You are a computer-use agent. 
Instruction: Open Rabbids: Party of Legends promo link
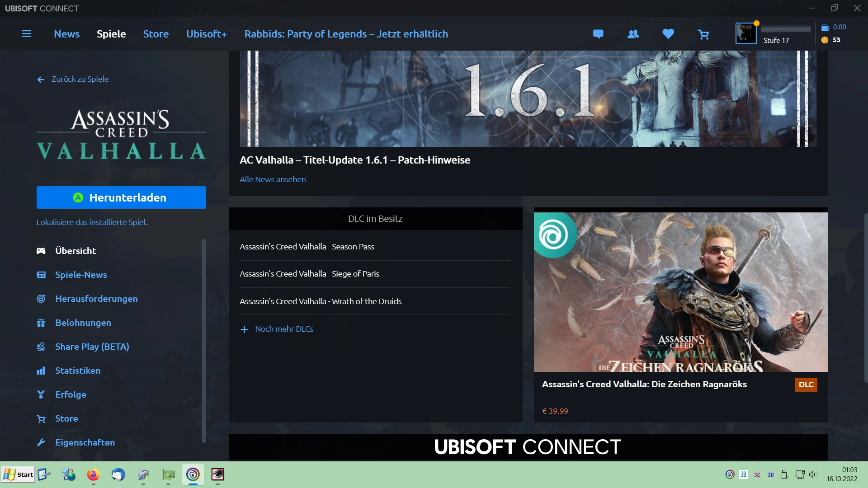(346, 34)
